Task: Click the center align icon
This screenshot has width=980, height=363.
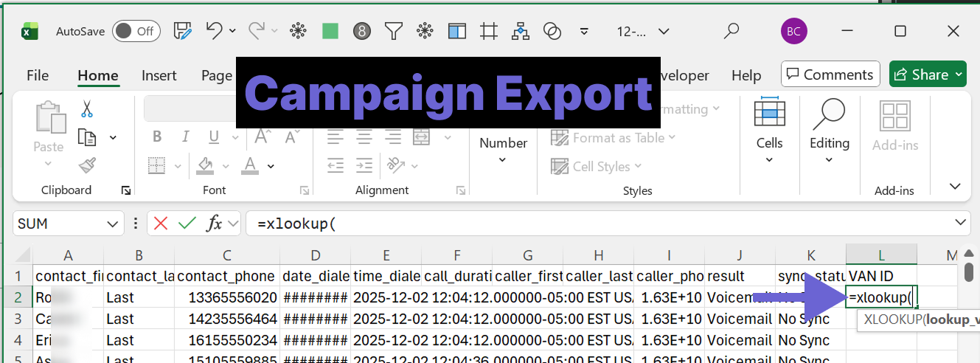Action: (365, 137)
